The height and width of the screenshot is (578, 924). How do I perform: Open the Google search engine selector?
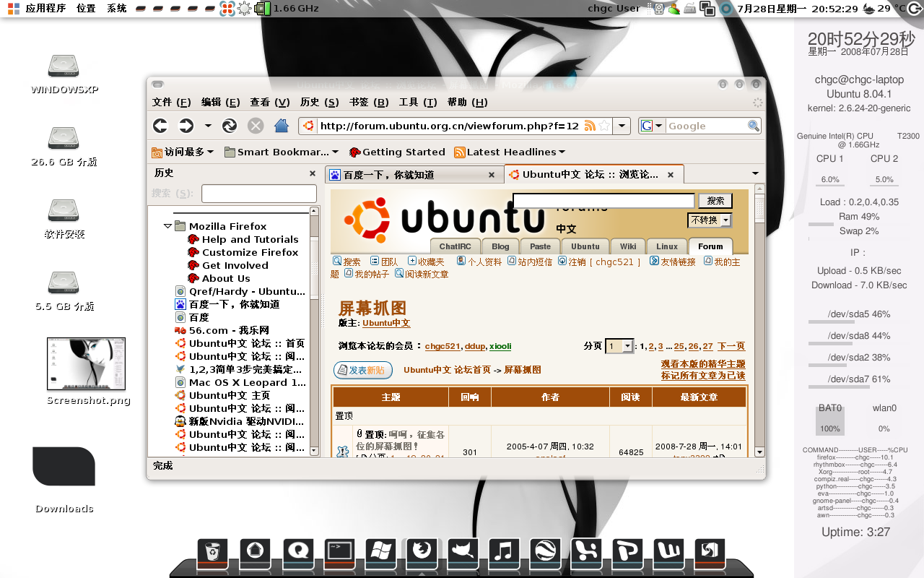click(653, 126)
